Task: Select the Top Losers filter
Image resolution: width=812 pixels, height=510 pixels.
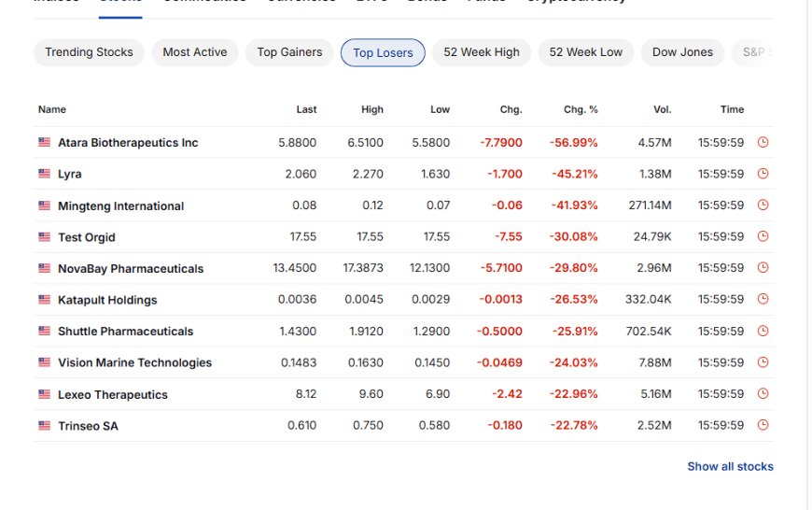Action: (x=383, y=53)
